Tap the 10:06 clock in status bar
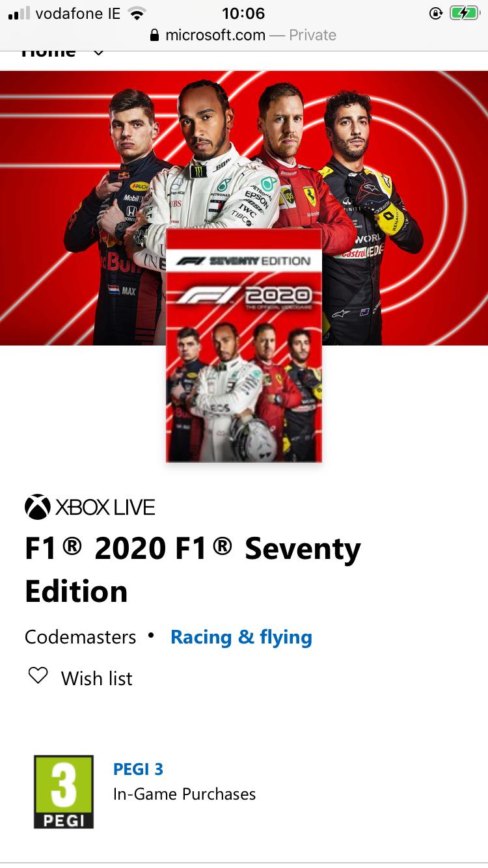Screen dimensions: 488x868 243,13
